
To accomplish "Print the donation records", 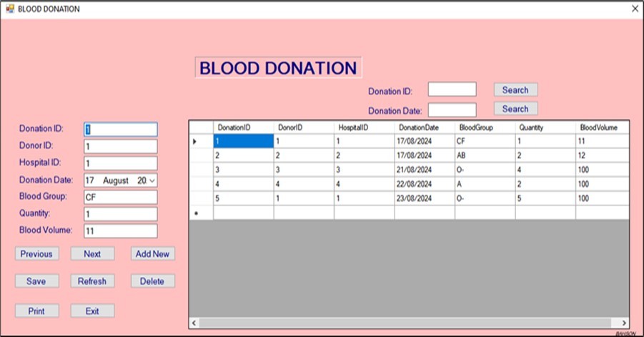I will 36,311.
